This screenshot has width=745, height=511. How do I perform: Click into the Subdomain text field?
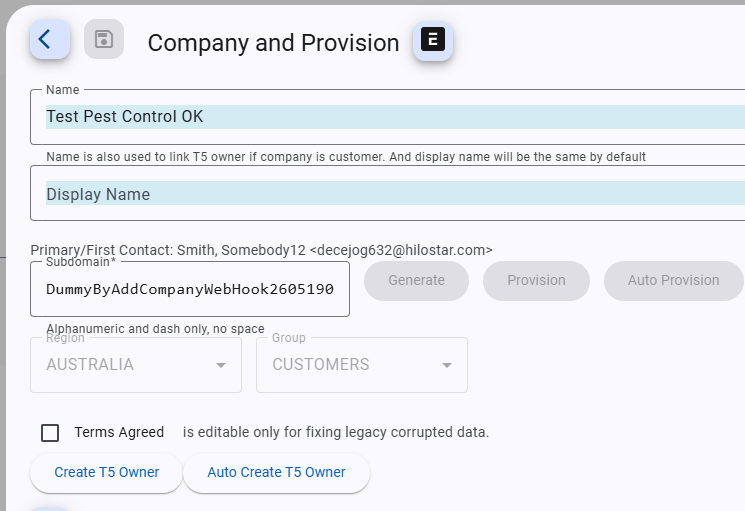pyautogui.click(x=190, y=289)
